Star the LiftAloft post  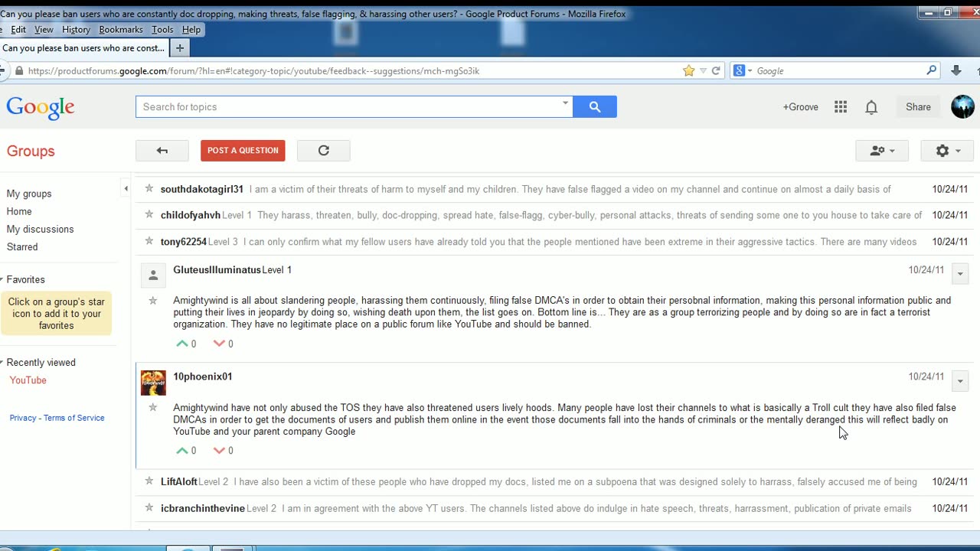[149, 481]
